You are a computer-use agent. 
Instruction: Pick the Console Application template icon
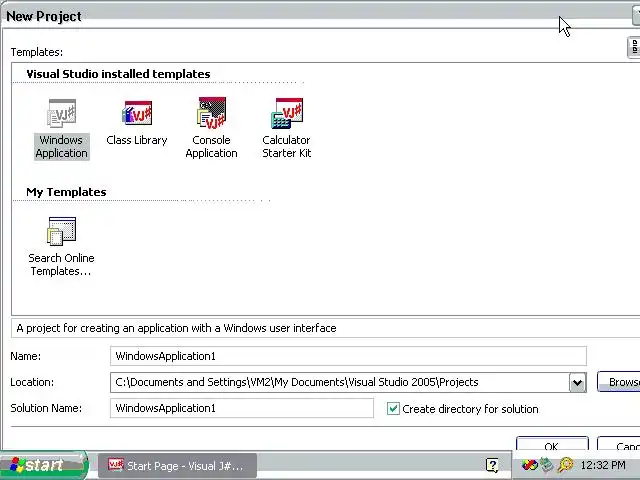211,112
